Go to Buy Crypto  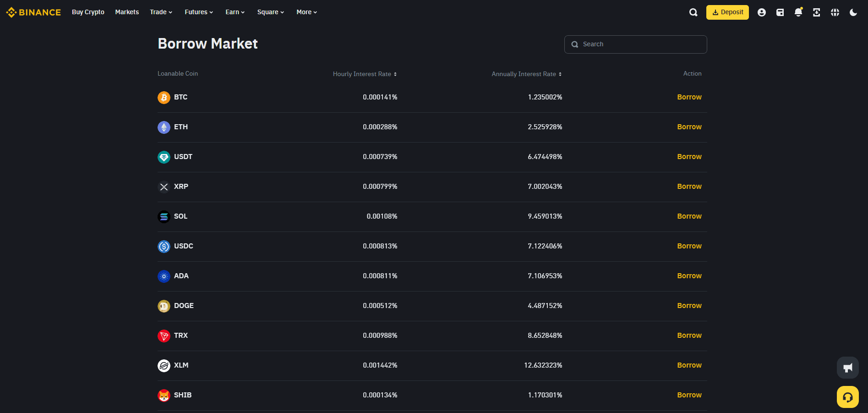click(x=88, y=12)
